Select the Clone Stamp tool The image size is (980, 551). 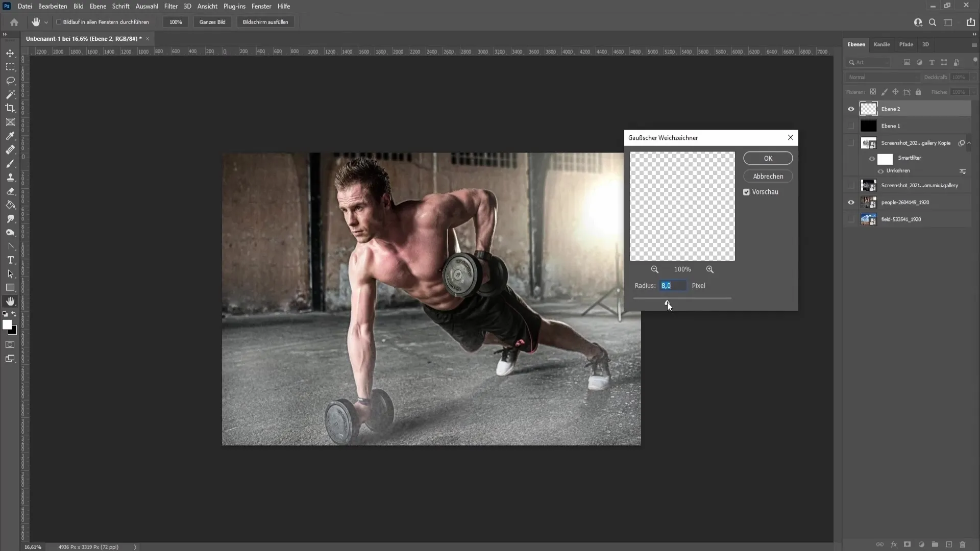point(10,177)
